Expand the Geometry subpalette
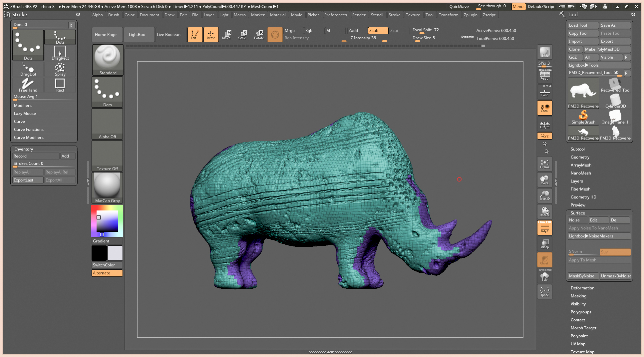644x357 pixels. [x=580, y=157]
